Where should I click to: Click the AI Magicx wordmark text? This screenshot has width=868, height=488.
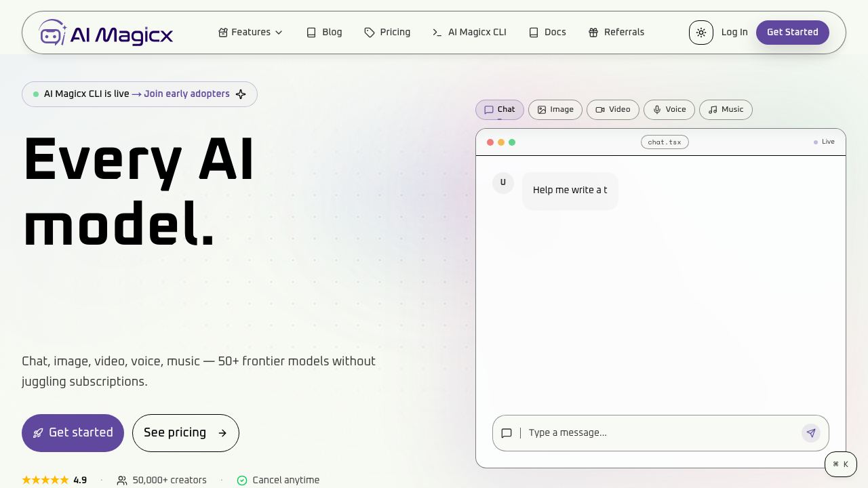tap(122, 35)
